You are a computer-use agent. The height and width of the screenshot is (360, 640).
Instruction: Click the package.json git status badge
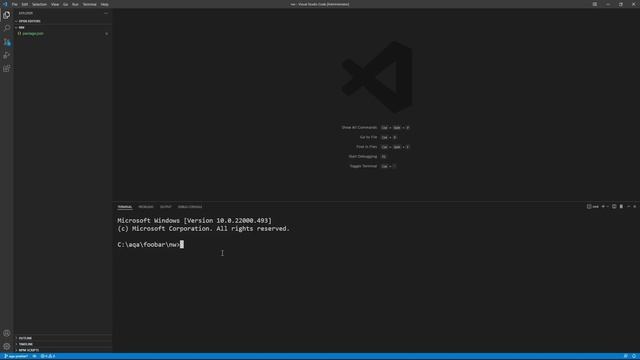107,33
